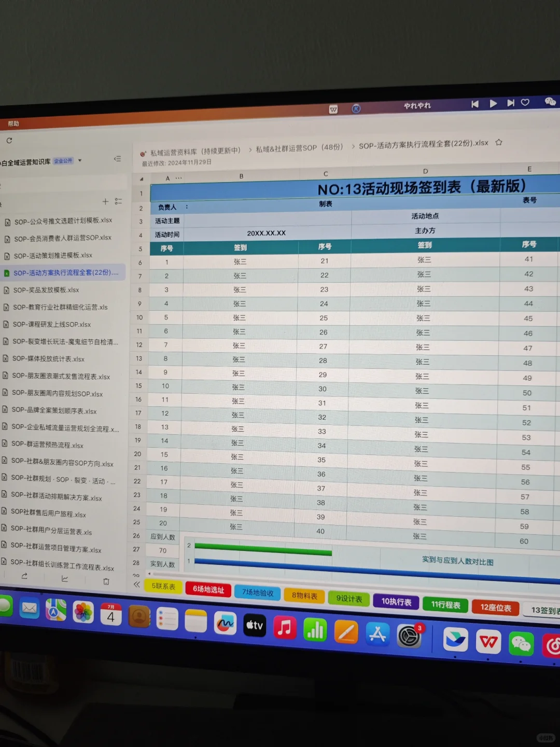Expand the 企业公开 dropdown arrow
Image resolution: width=560 pixels, height=747 pixels.
pos(80,160)
